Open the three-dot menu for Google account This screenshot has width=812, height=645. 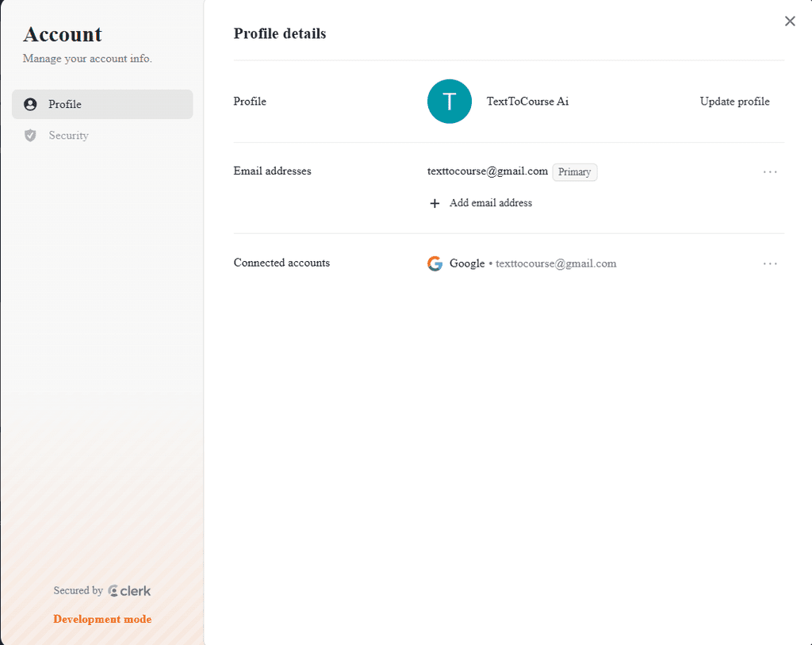pos(770,263)
